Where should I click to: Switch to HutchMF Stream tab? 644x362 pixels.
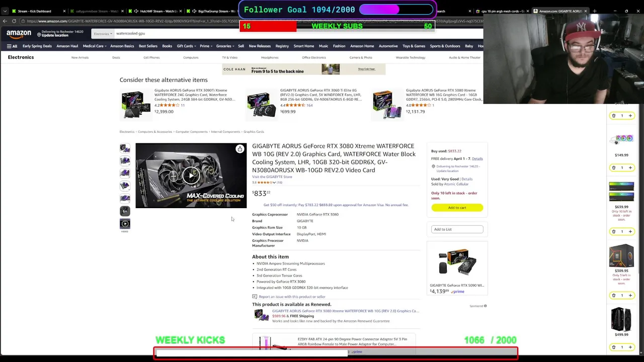coord(156,11)
